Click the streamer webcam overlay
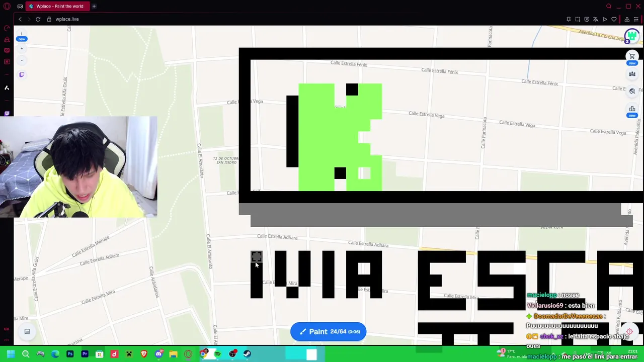The image size is (644, 362). point(78,167)
